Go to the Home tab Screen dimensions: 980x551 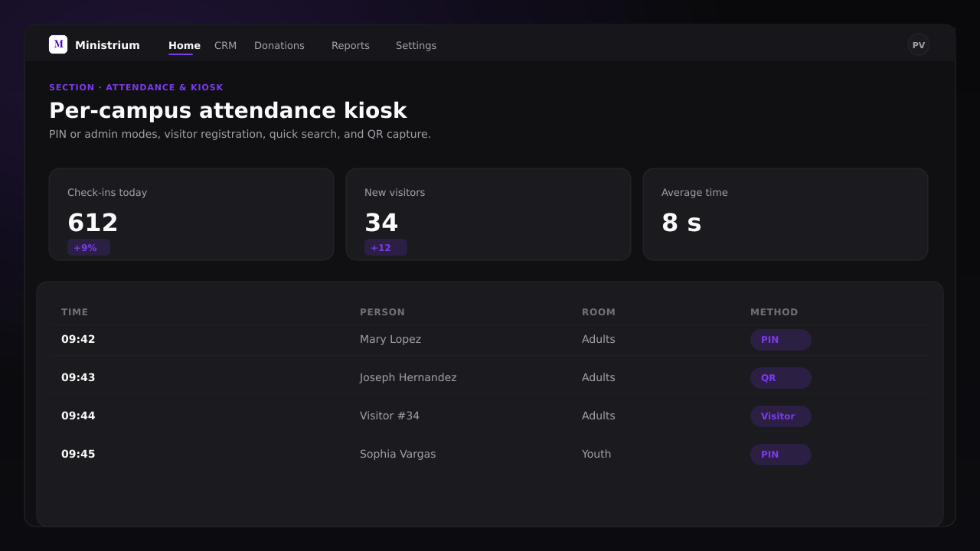185,45
